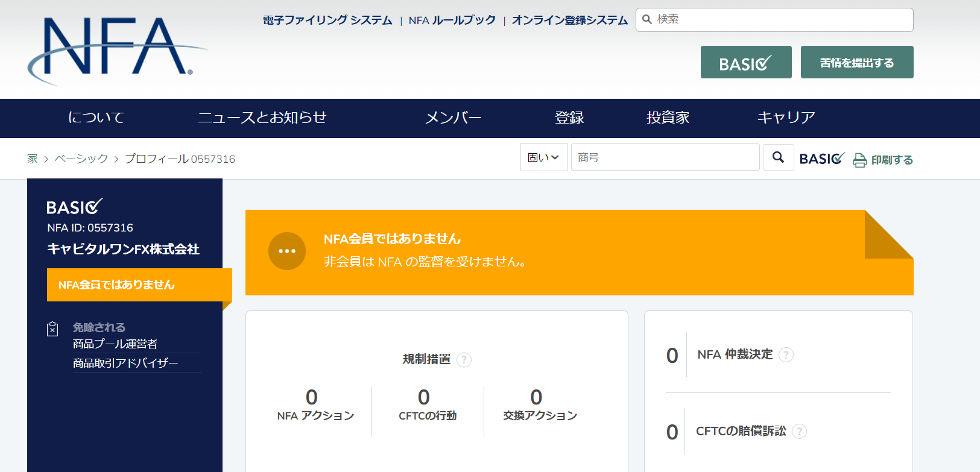Screen dimensions: 980x472
Task: Click the green BASIC button
Action: pos(746,62)
